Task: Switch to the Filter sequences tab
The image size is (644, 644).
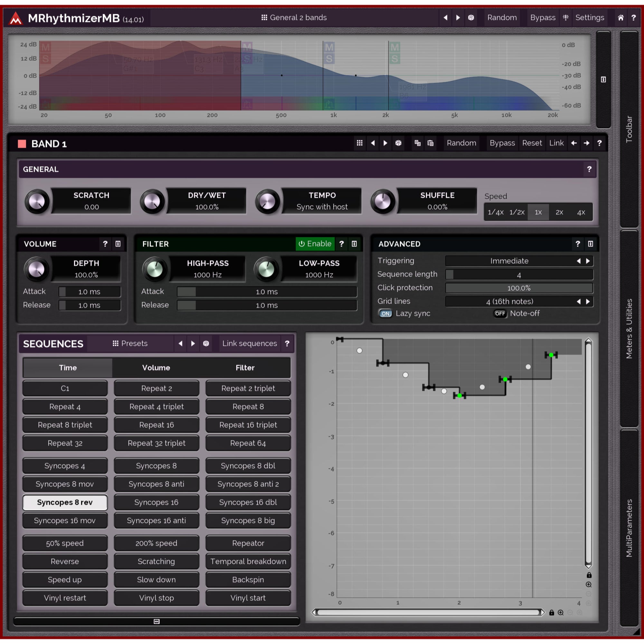Action: [x=245, y=368]
